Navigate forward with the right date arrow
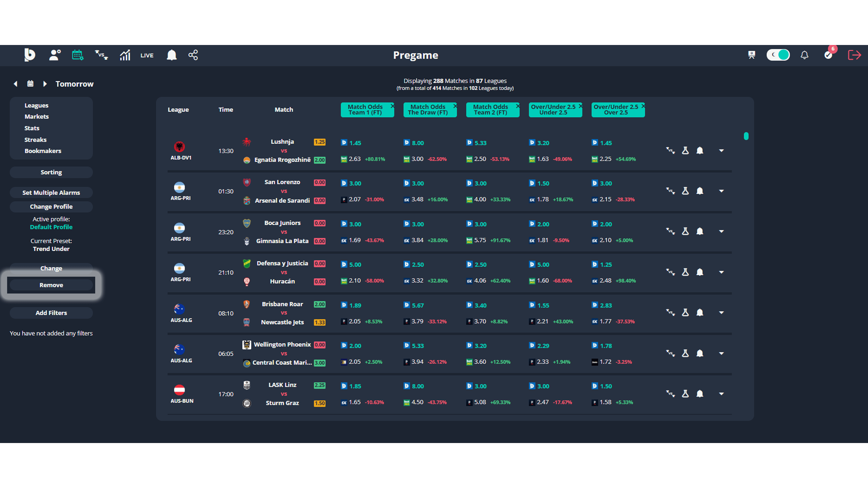Image resolution: width=868 pixels, height=488 pixels. (x=45, y=83)
